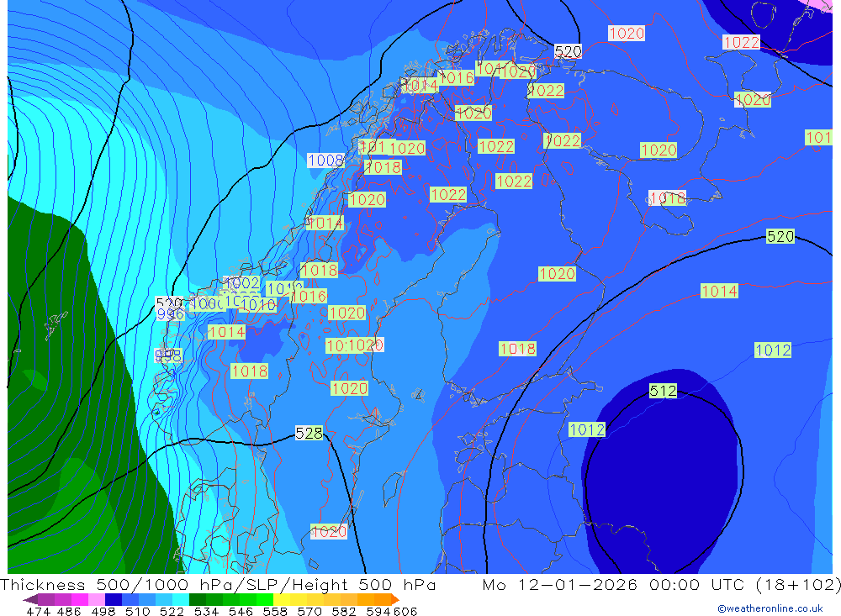Click the weatheronline.co.uk copyright link
Image resolution: width=841 pixels, height=616 pixels.
click(770, 608)
